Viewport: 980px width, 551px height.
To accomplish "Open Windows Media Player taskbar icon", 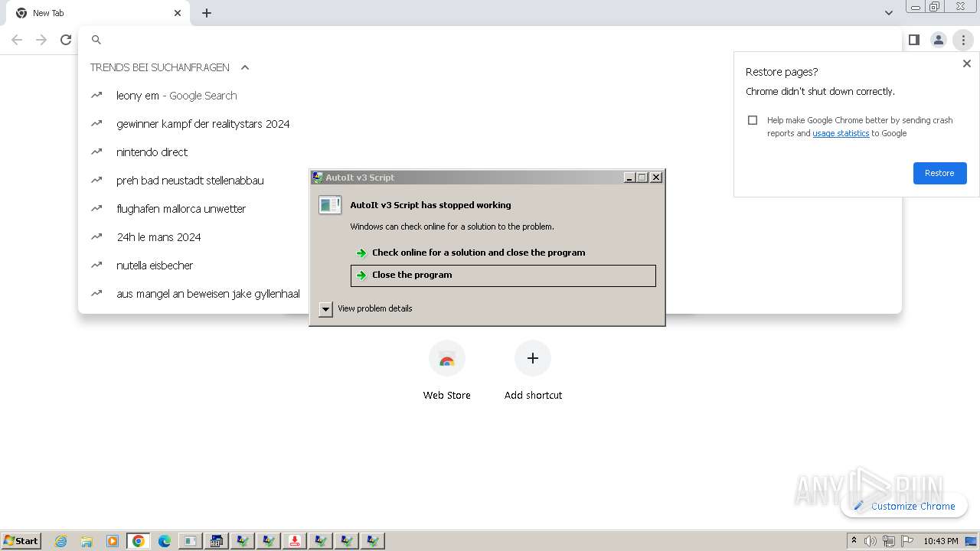I will pyautogui.click(x=113, y=541).
